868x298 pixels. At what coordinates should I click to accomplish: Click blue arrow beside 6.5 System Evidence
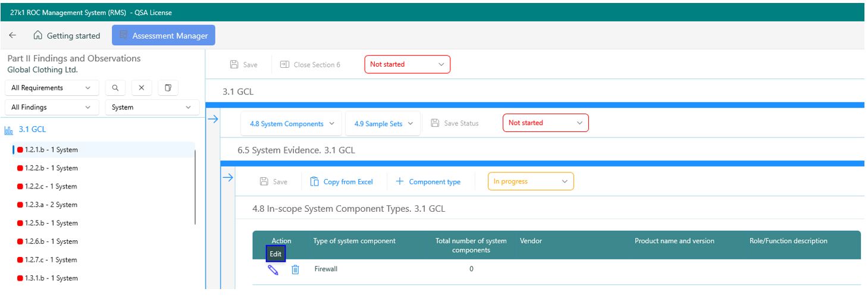pos(227,177)
